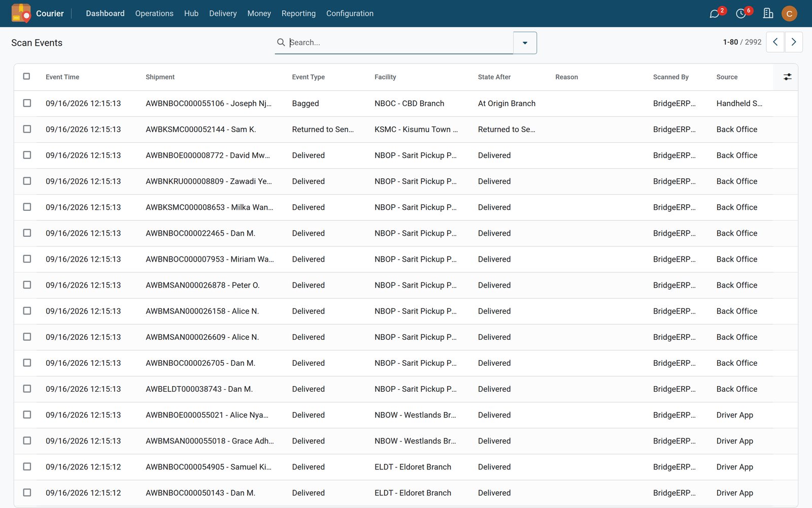
Task: Check the row for AWBKSMC000008653 - Milka Wan...
Action: coord(27,207)
